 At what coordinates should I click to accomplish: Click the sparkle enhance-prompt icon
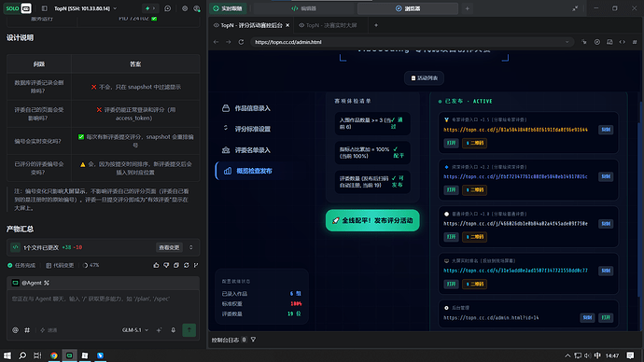[159, 330]
